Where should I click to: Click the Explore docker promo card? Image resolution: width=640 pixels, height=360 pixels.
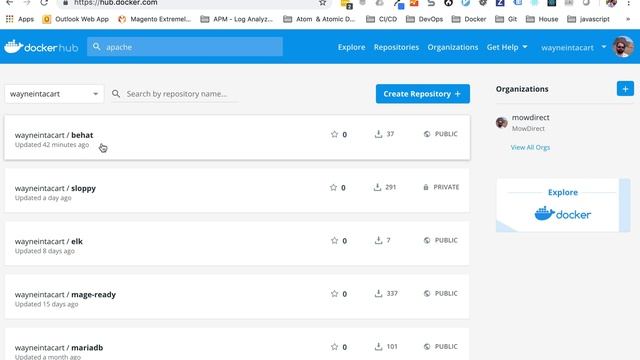coord(562,205)
